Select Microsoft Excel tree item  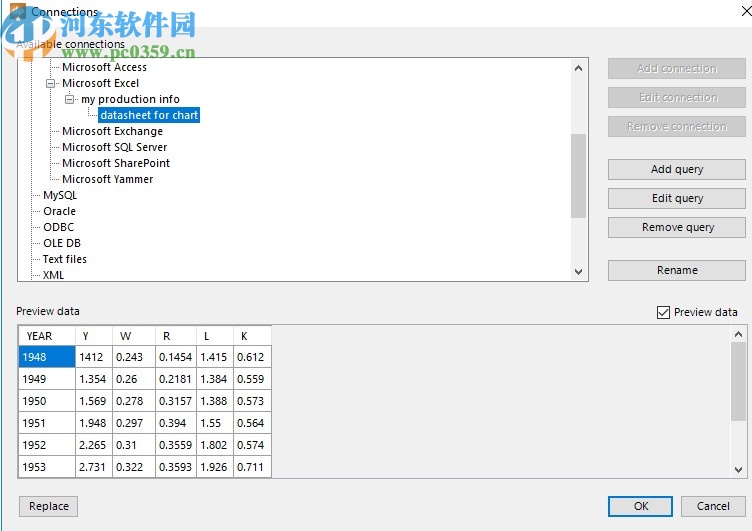[x=100, y=83]
